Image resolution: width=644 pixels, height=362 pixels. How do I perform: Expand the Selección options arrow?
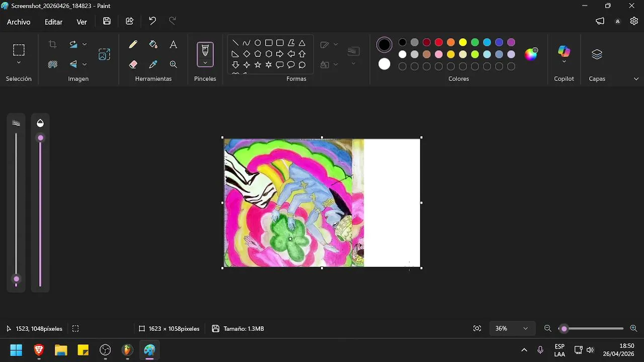(x=19, y=62)
